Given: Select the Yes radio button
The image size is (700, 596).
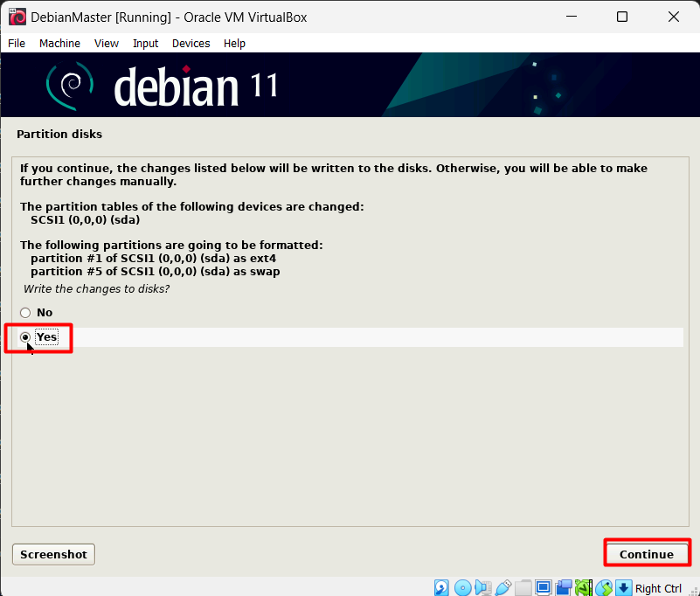Looking at the screenshot, I should pyautogui.click(x=25, y=337).
